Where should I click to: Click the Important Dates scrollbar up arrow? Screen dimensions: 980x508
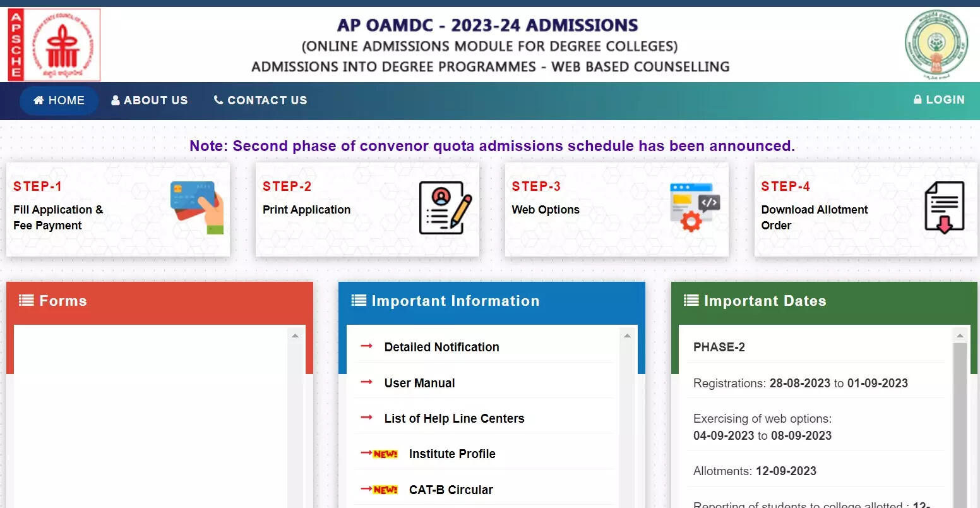point(960,336)
